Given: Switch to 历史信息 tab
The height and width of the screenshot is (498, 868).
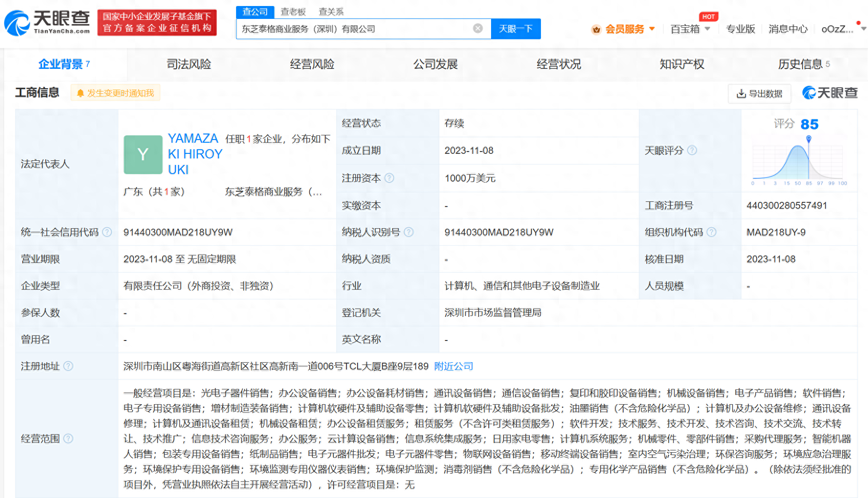Looking at the screenshot, I should tap(804, 64).
